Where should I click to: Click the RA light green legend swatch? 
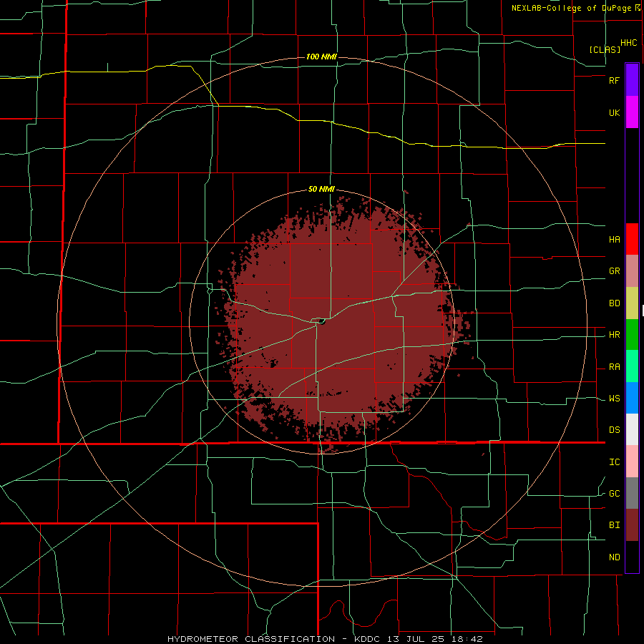[x=632, y=366]
